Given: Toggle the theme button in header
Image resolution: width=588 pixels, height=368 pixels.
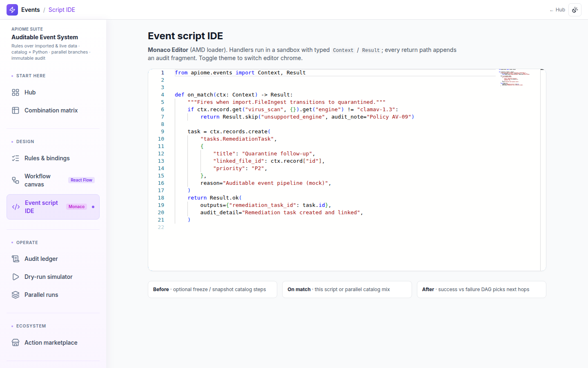Looking at the screenshot, I should (x=575, y=10).
